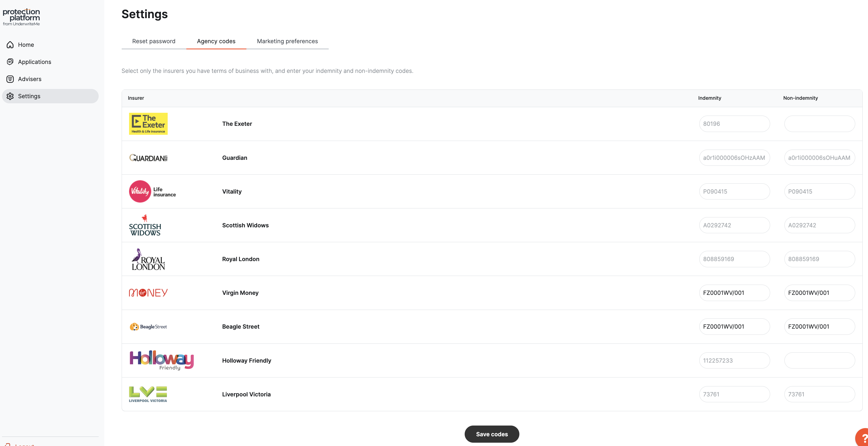Select the Agency codes tab
Screen dimensions: 868x446
216,41
